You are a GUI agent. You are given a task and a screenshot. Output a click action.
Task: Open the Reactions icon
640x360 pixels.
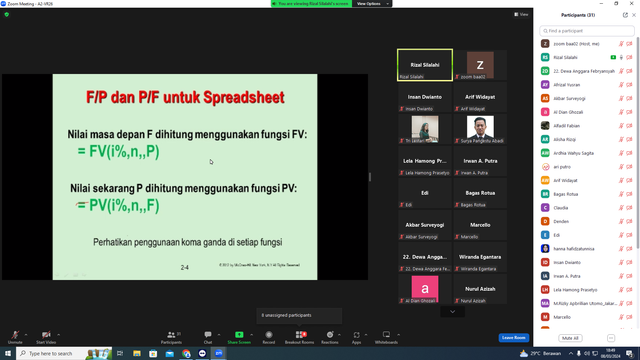[330, 335]
